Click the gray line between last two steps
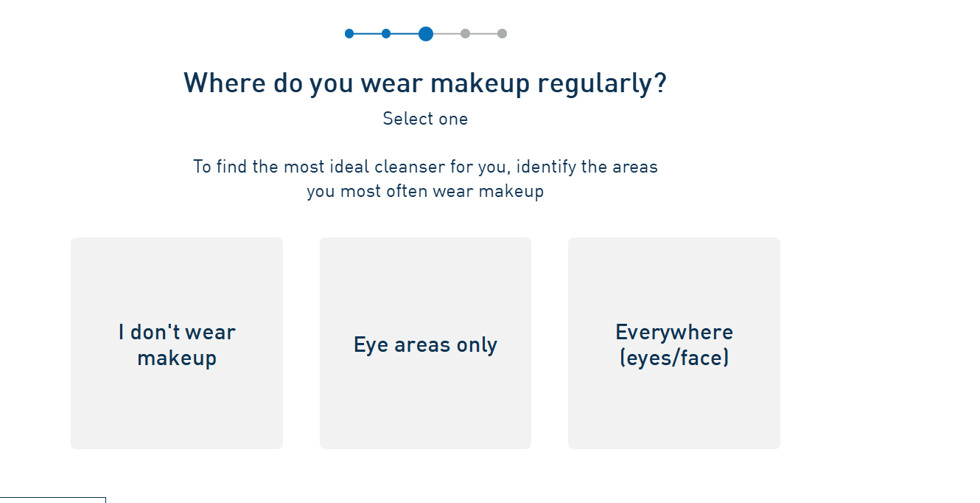 tap(483, 33)
